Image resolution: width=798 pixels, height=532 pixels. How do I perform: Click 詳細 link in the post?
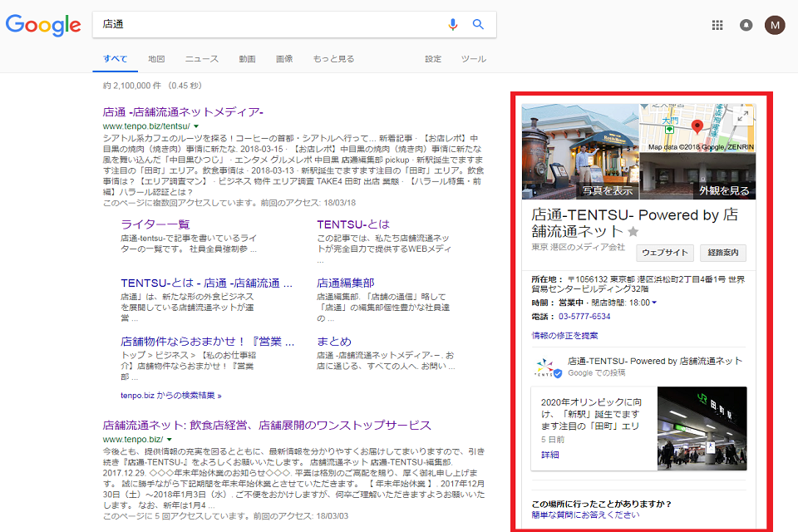549,455
